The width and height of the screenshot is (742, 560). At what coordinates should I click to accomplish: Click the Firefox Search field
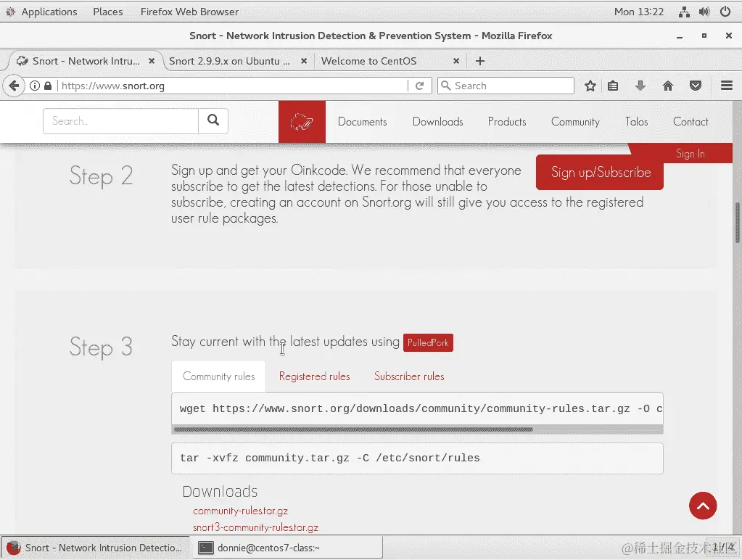click(506, 86)
